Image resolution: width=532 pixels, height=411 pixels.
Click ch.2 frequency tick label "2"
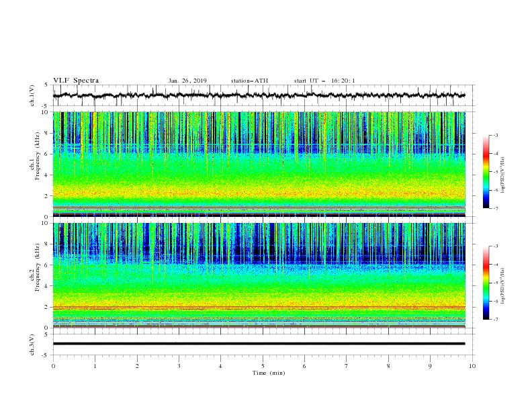[46, 307]
